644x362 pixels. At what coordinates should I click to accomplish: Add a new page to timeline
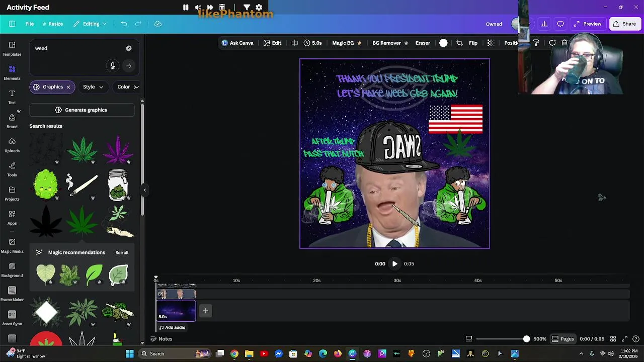(205, 311)
